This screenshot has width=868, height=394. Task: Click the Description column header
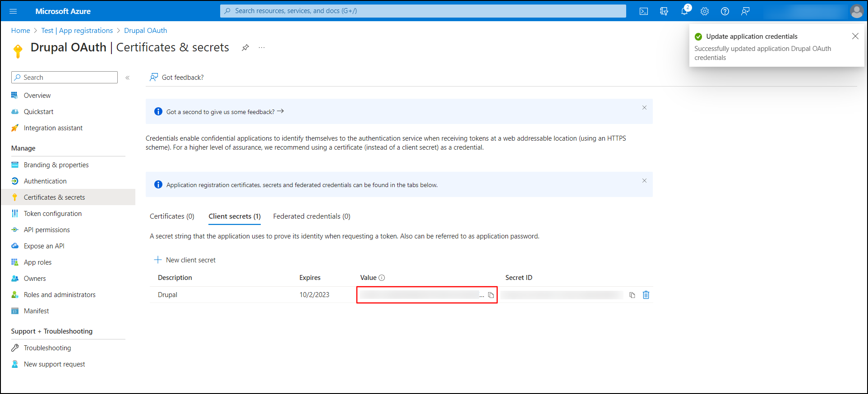click(x=175, y=278)
